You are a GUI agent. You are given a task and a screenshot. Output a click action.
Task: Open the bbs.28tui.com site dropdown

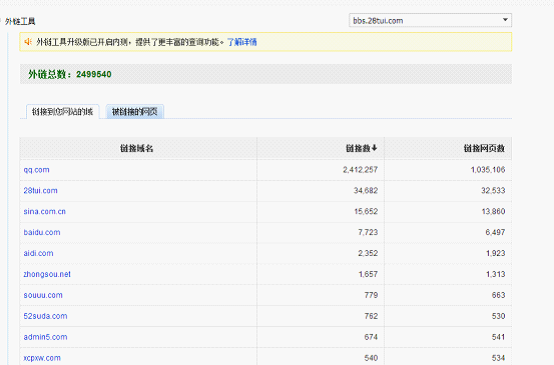430,20
